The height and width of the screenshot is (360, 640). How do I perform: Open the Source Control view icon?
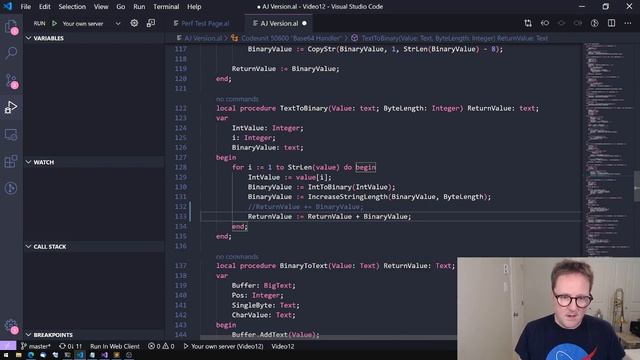11,81
